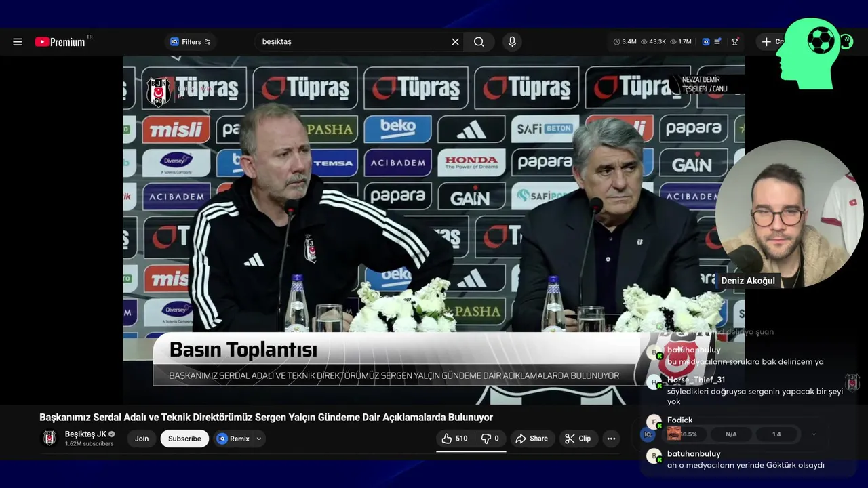Like the video with thumbs-up 510
868x488 pixels.
tap(454, 439)
